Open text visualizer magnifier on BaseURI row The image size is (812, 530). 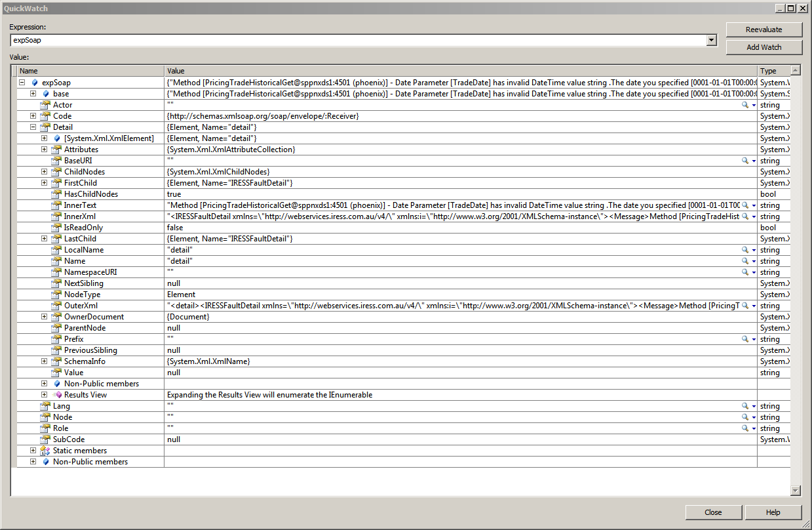tap(744, 161)
